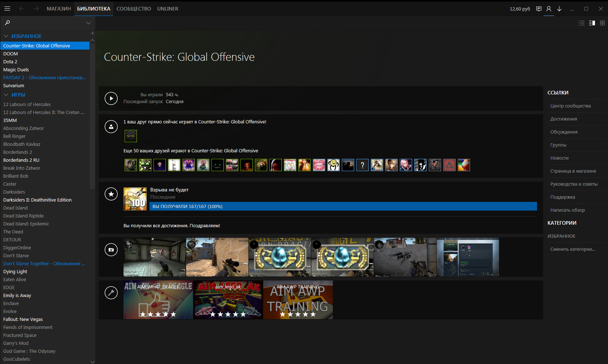Switch to grid view mode
608x364 pixels.
[603, 23]
